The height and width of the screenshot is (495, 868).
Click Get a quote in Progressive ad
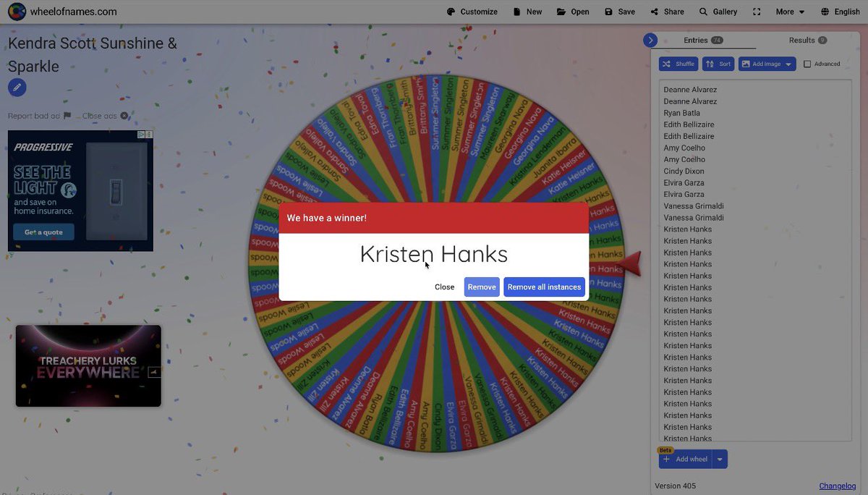[43, 232]
